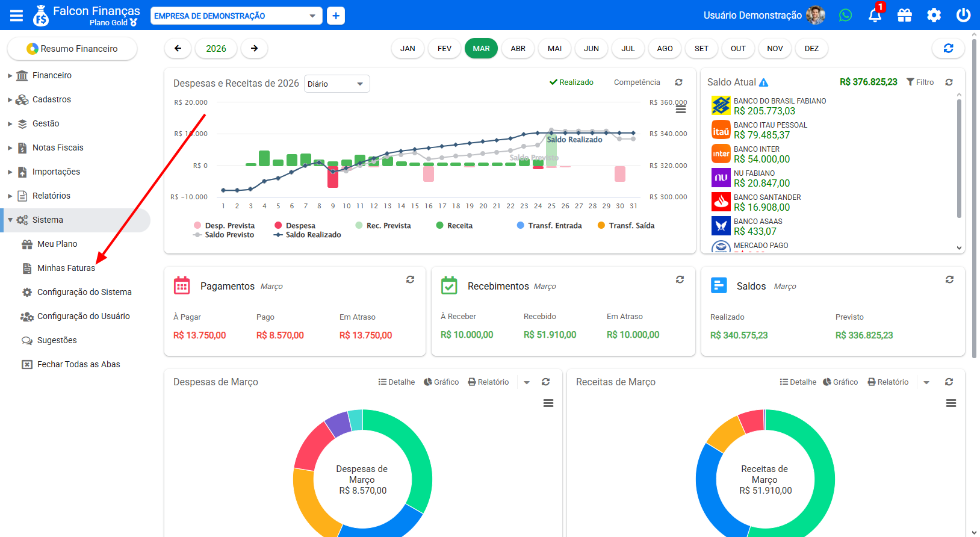Refresh the Saldos card

(x=950, y=279)
